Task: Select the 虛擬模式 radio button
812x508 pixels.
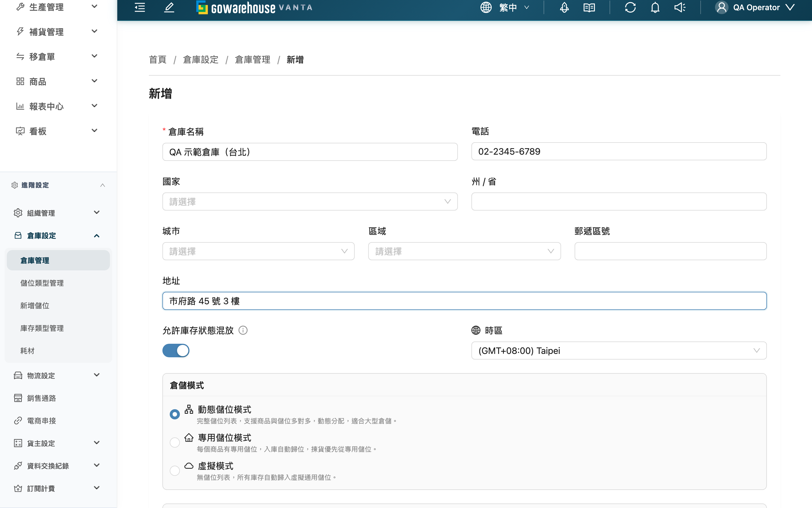Action: point(175,471)
